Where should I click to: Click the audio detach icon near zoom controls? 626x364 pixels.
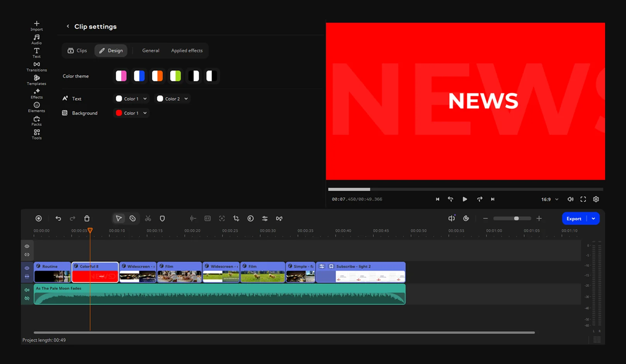pos(452,218)
